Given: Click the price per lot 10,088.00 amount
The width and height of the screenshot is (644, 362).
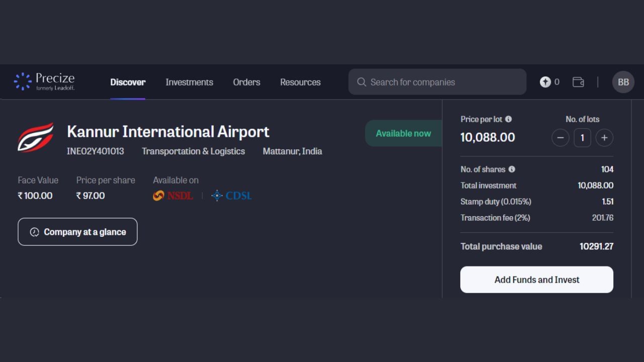Looking at the screenshot, I should (x=488, y=137).
